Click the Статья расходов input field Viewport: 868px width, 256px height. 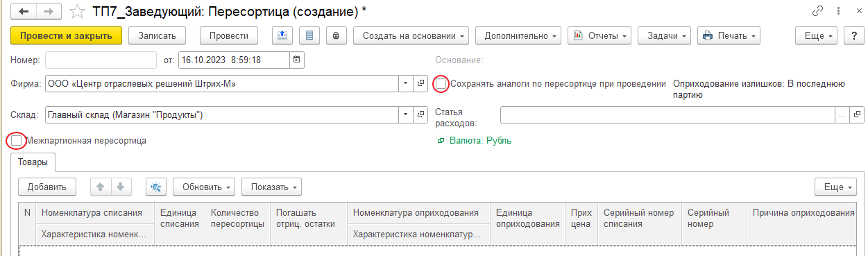668,114
